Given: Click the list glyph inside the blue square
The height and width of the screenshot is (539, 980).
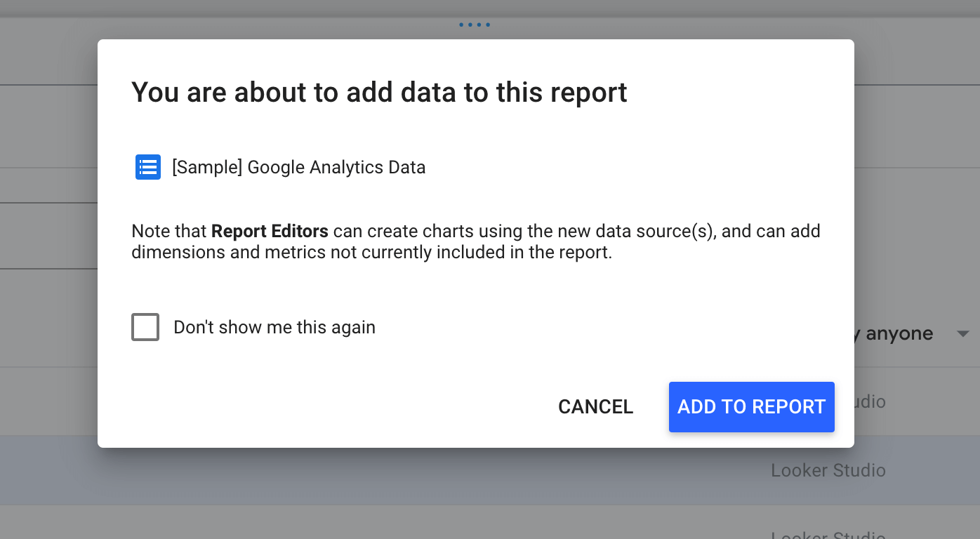Looking at the screenshot, I should (147, 167).
